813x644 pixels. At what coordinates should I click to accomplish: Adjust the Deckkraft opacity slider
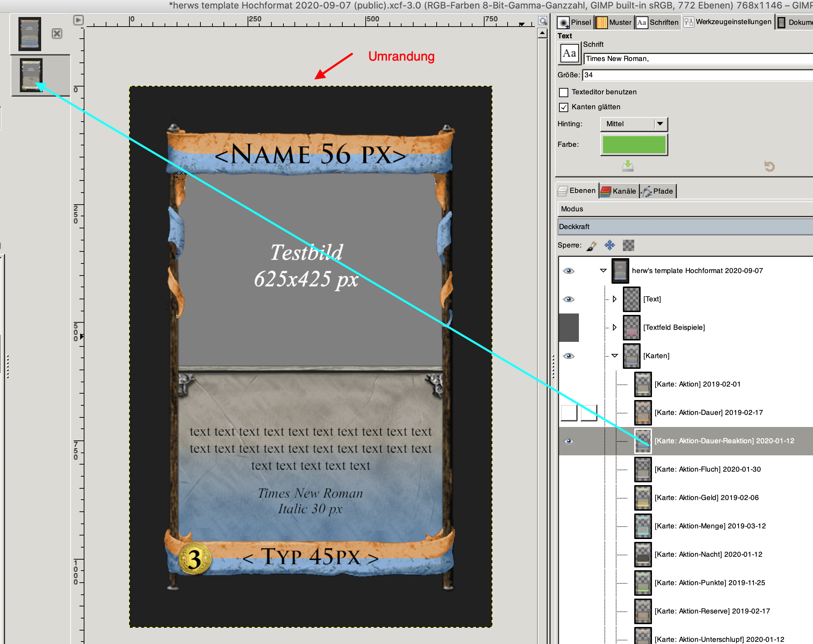685,227
